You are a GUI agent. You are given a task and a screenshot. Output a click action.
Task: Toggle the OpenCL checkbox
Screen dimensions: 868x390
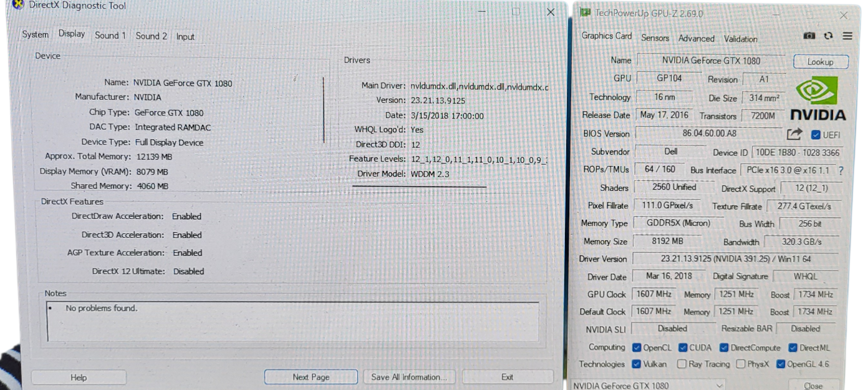[637, 348]
